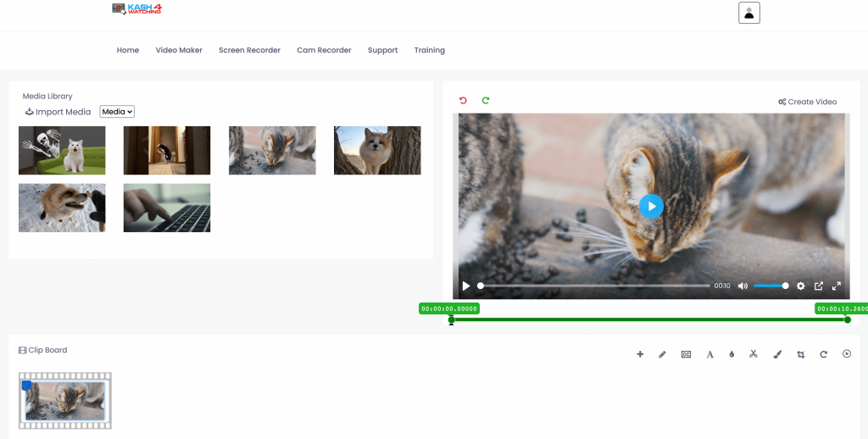The height and width of the screenshot is (439, 868).
Task: Click the green redo arrow
Action: point(486,101)
